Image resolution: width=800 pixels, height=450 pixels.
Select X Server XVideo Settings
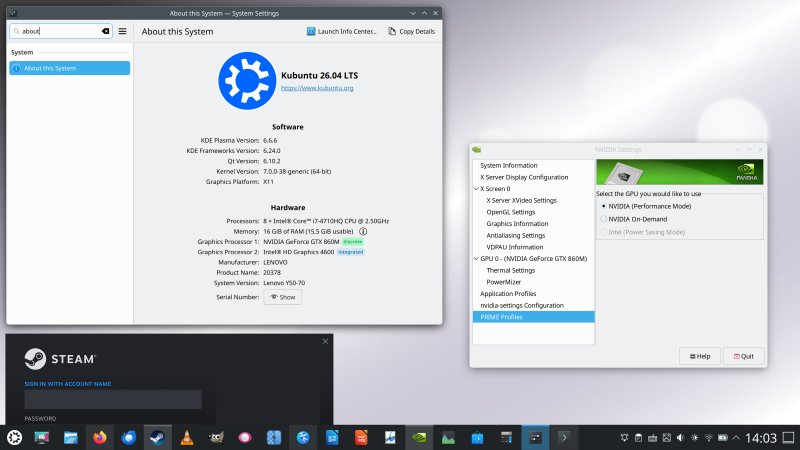tap(521, 201)
